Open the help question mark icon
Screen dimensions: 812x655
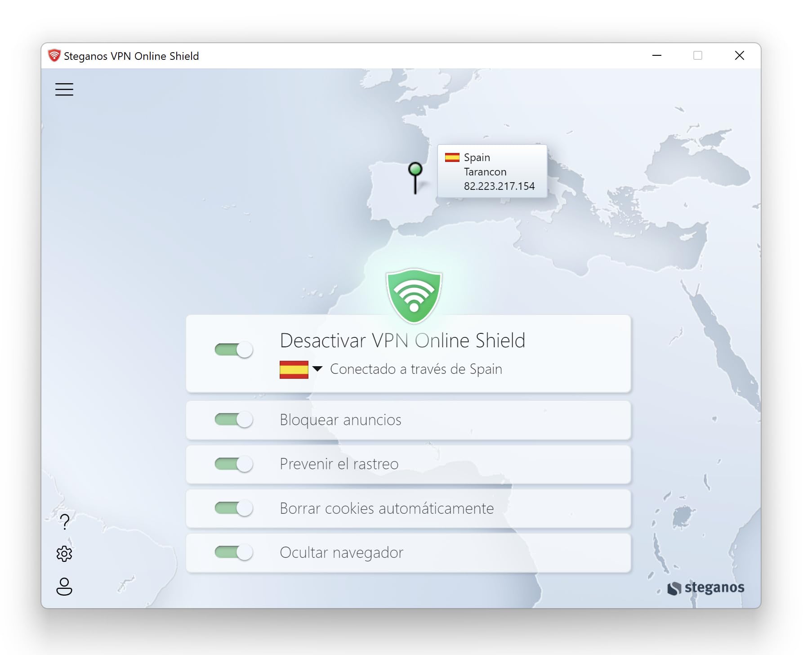[x=65, y=522]
